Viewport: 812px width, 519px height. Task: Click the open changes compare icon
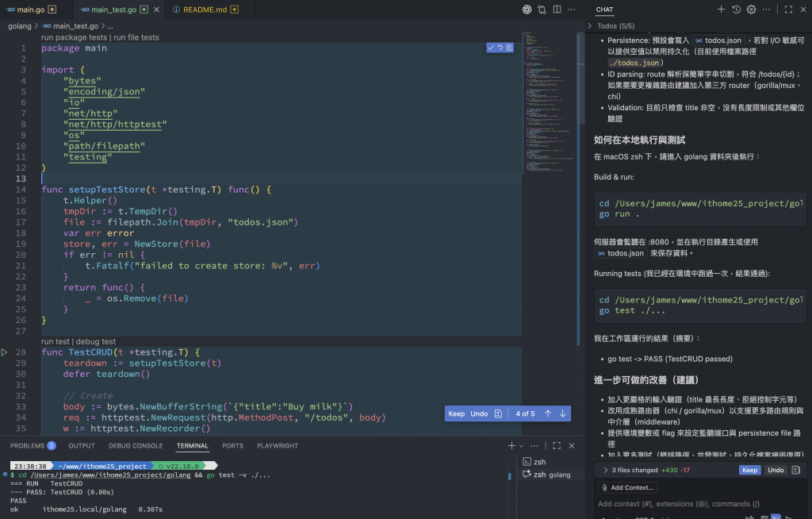tap(542, 10)
